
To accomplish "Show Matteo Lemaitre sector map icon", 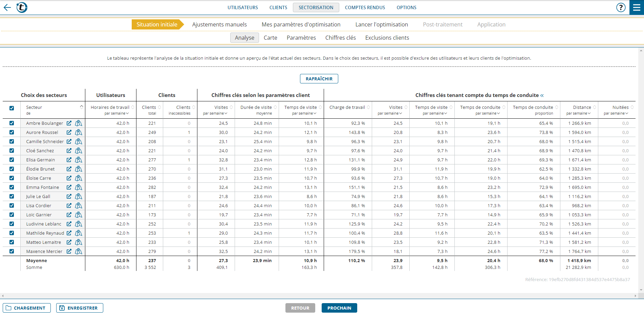I will 79,242.
